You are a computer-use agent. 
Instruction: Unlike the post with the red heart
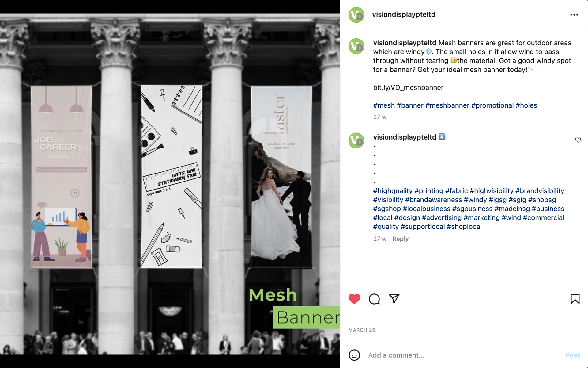354,299
